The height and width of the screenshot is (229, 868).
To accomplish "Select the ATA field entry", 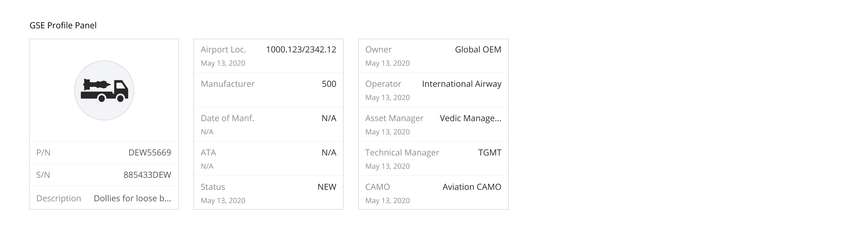I will pos(329,152).
